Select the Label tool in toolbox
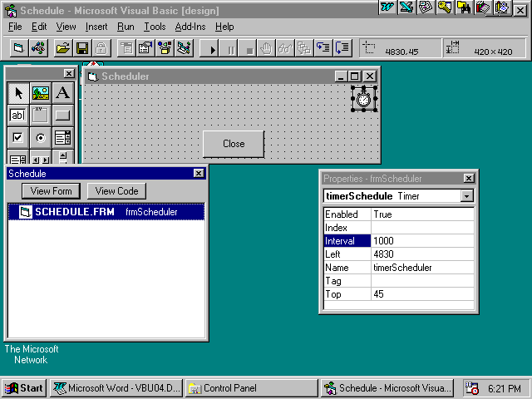532x399 pixels. [62, 93]
